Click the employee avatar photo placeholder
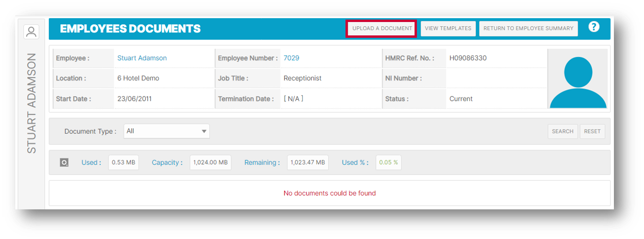Image resolution: width=644 pixels, height=239 pixels. [578, 79]
